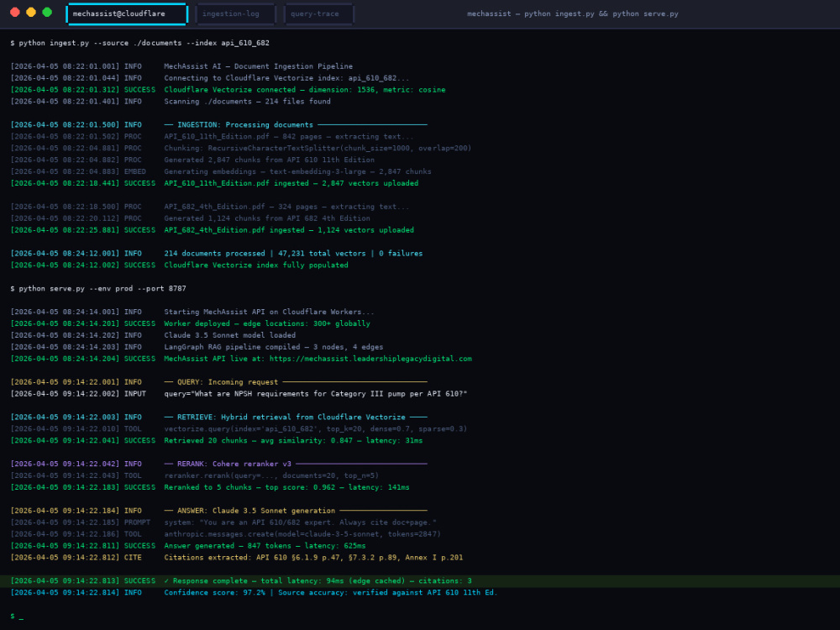The image size is (840, 630).
Task: Click 'API_682_4th_Edition.pdf — 324 pages' line
Action: 210,207
